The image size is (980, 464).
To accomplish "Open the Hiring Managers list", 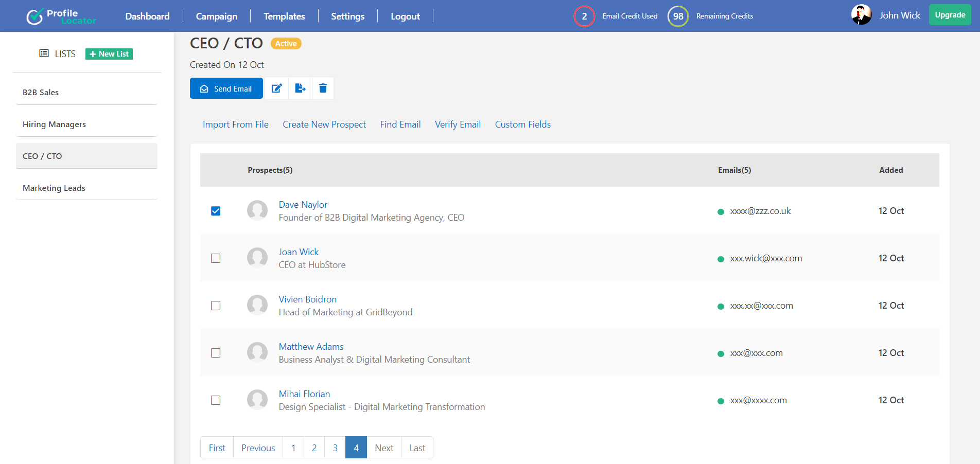I will coord(54,124).
